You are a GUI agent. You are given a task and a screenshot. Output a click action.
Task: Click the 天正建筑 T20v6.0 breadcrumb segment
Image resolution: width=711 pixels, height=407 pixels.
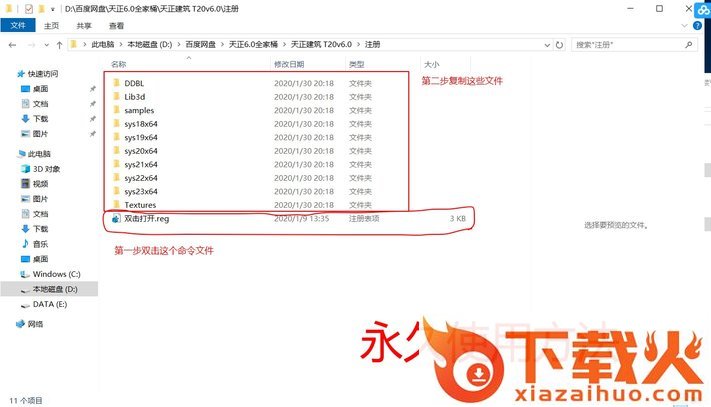(x=321, y=44)
